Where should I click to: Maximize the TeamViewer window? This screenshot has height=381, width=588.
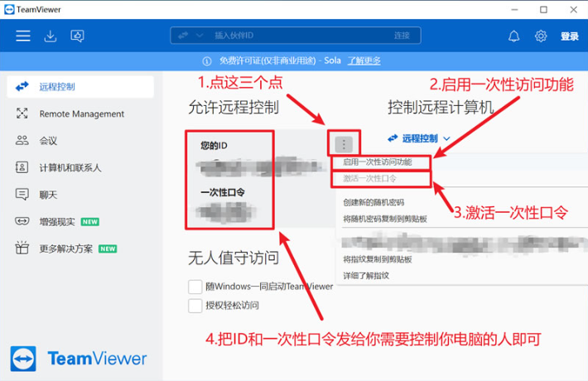(543, 10)
